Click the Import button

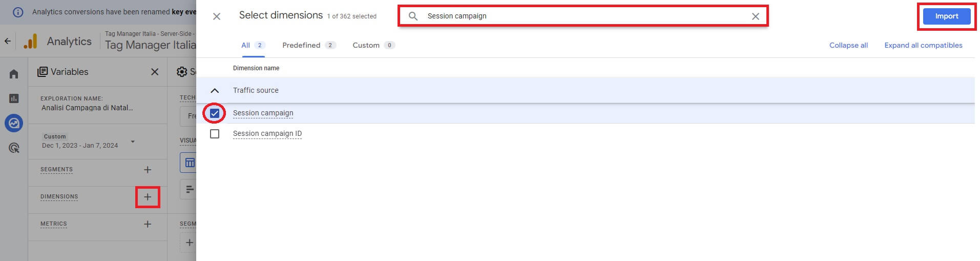946,16
